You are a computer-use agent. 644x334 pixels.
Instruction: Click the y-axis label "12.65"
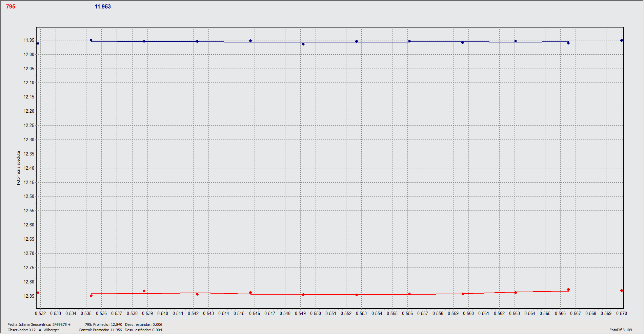tap(29, 239)
